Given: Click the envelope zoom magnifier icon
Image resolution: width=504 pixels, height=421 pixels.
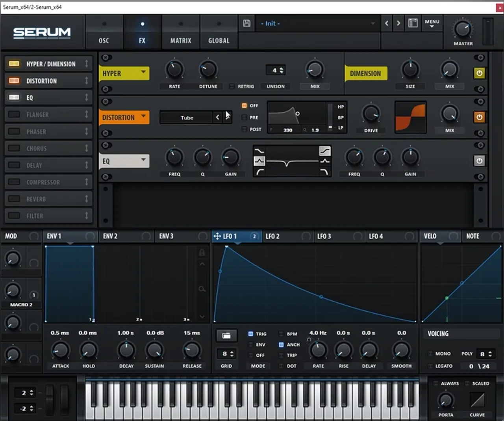Looking at the screenshot, I should click(202, 289).
